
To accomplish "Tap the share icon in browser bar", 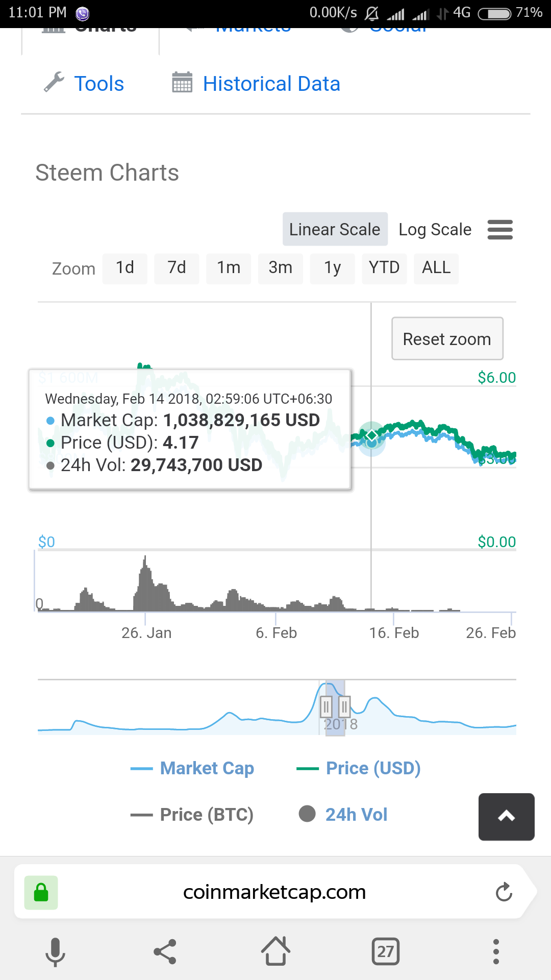I will 165,952.
